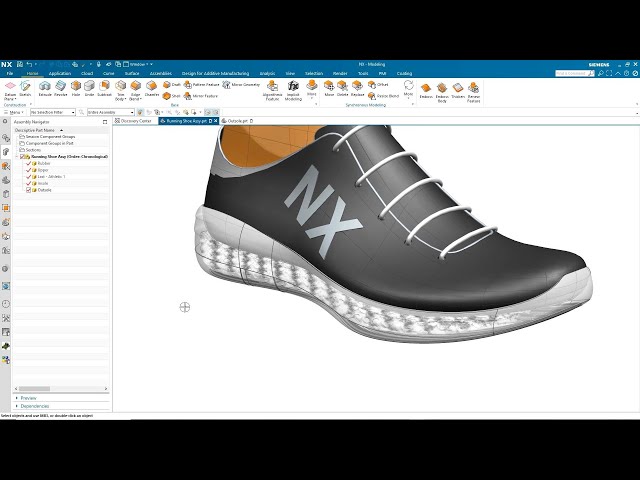Select the Emboss tool

pyautogui.click(x=426, y=91)
